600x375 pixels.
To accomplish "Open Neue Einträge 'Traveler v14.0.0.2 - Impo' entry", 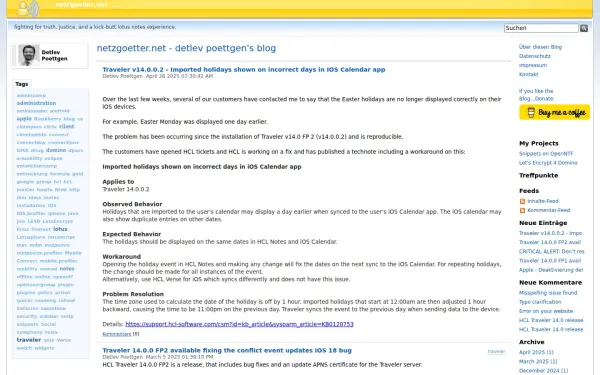I will 550,233.
